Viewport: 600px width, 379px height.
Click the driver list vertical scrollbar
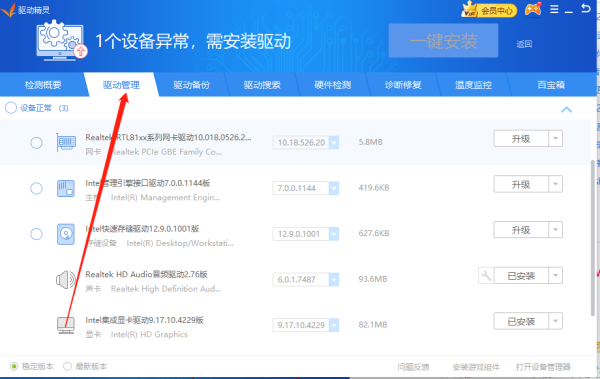coord(593,237)
